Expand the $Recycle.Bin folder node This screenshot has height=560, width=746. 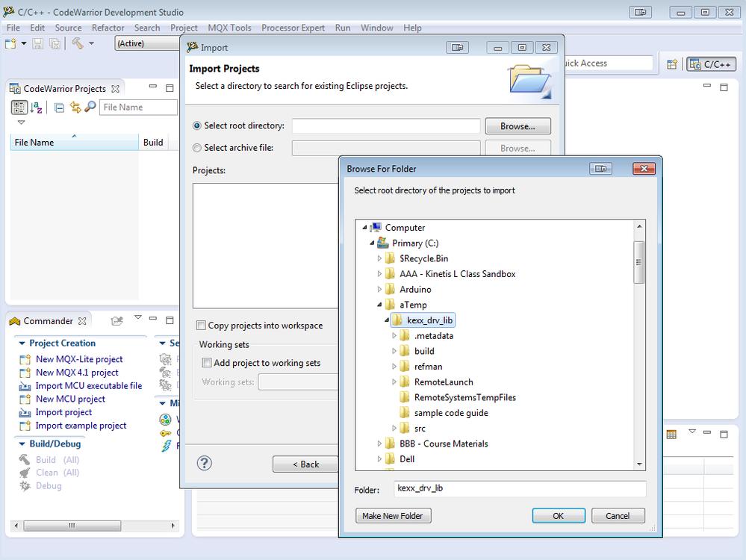click(379, 258)
